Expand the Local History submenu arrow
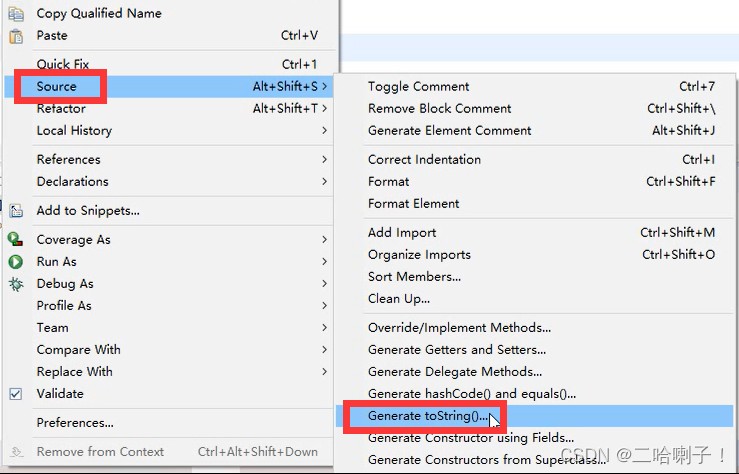This screenshot has width=739, height=474. click(324, 131)
